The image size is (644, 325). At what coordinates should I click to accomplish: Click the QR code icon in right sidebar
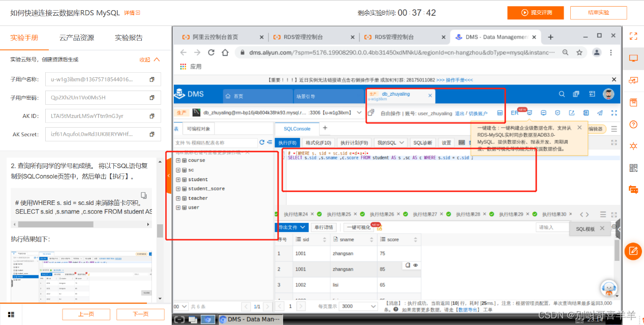[633, 168]
